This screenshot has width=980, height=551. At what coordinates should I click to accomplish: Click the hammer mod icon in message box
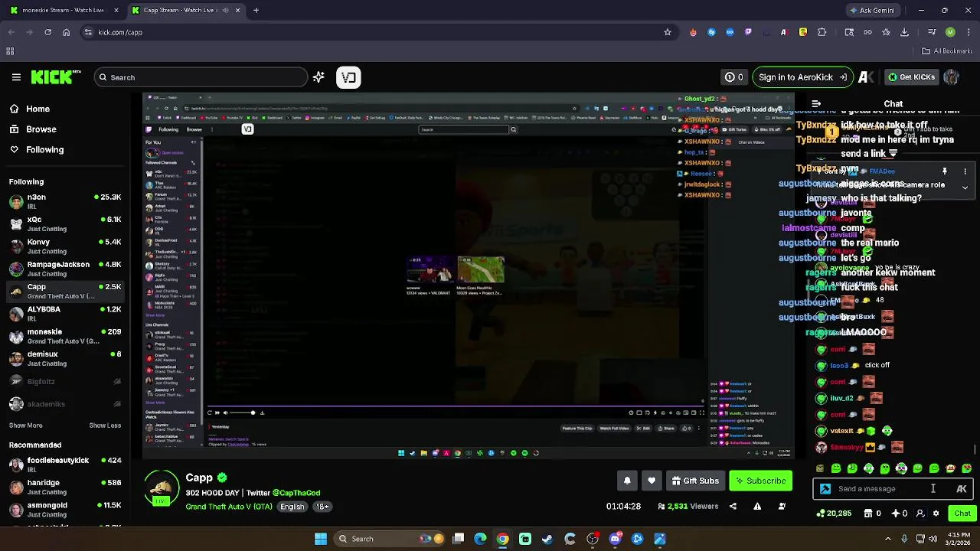[x=825, y=489]
